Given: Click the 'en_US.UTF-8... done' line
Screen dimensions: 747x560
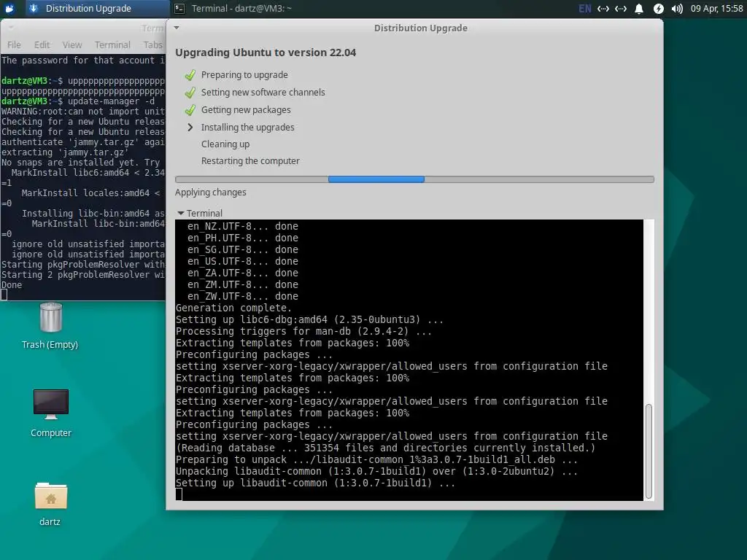Looking at the screenshot, I should tap(242, 262).
